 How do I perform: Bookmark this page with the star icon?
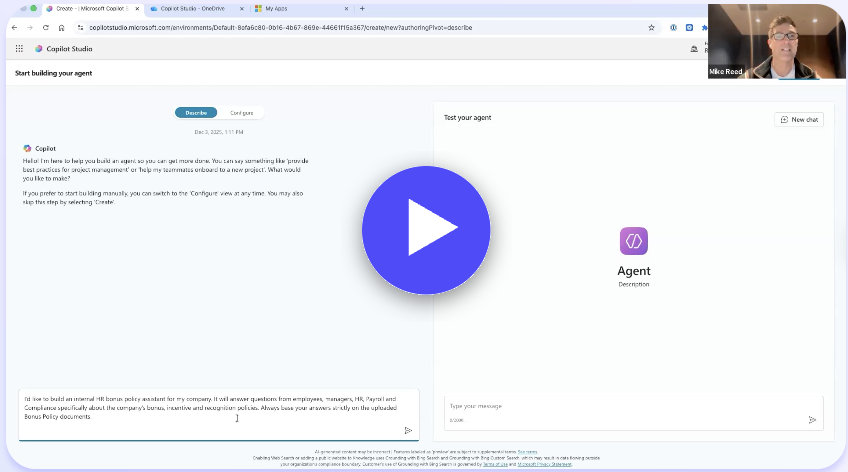(x=652, y=27)
